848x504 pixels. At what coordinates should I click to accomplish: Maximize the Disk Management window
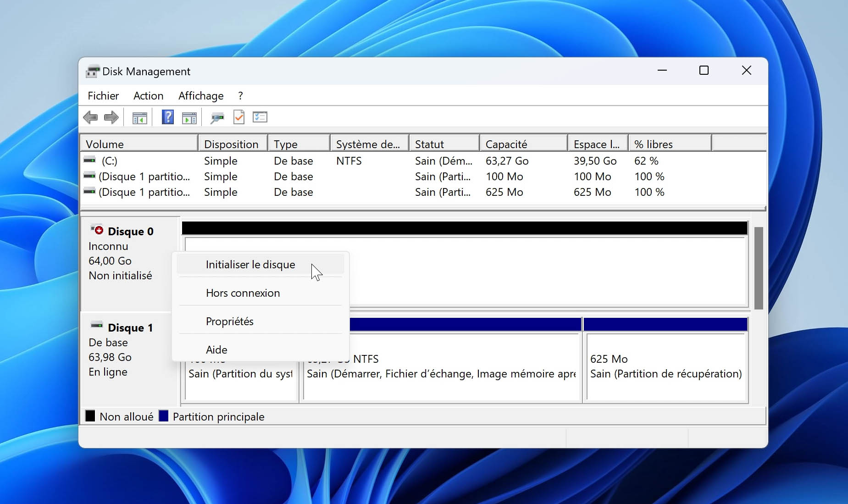point(704,70)
